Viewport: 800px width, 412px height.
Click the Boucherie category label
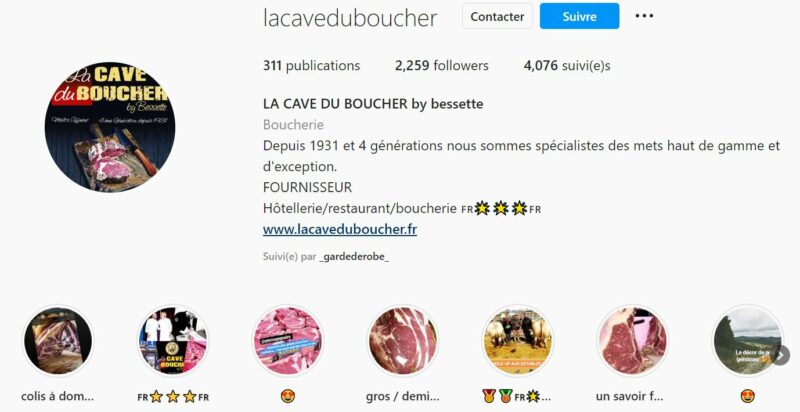293,124
